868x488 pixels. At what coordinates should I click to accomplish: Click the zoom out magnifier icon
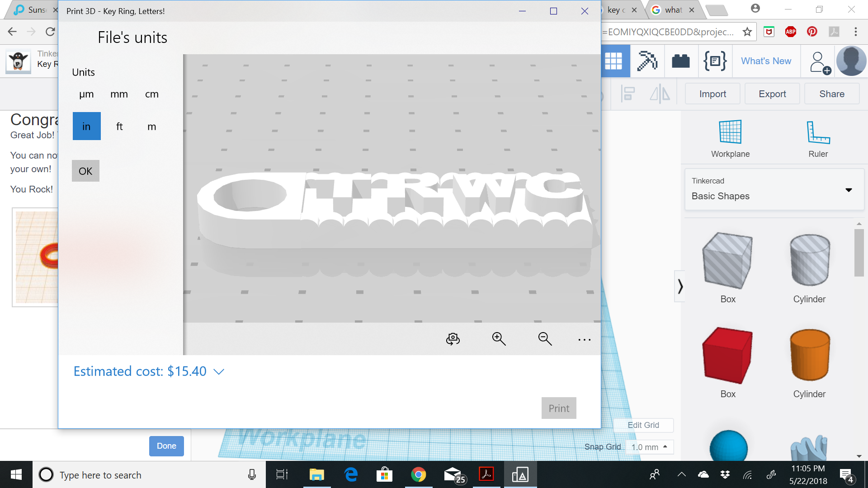click(545, 339)
